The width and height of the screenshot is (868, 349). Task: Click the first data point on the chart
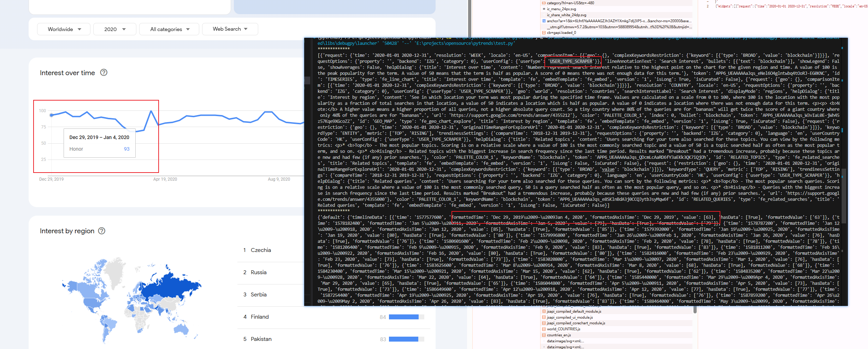(x=52, y=115)
